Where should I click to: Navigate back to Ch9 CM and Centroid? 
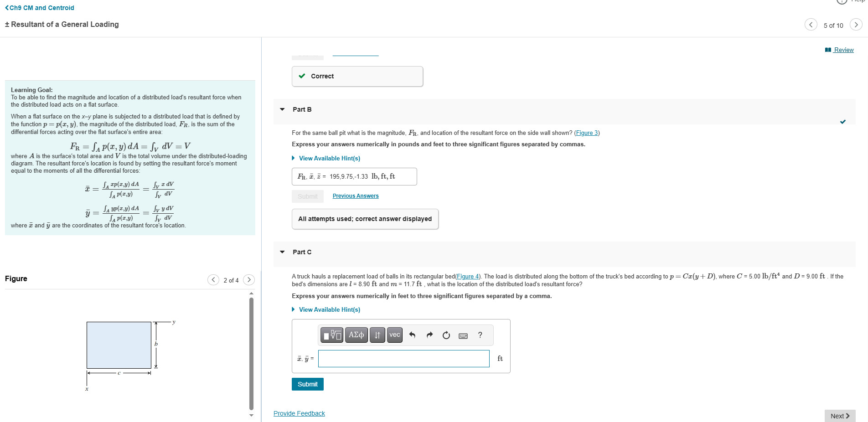[x=39, y=7]
